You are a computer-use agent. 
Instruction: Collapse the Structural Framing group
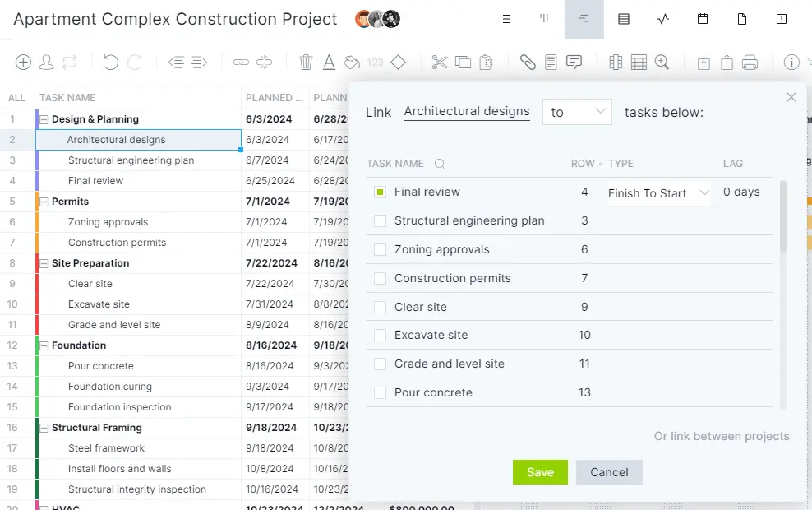44,429
